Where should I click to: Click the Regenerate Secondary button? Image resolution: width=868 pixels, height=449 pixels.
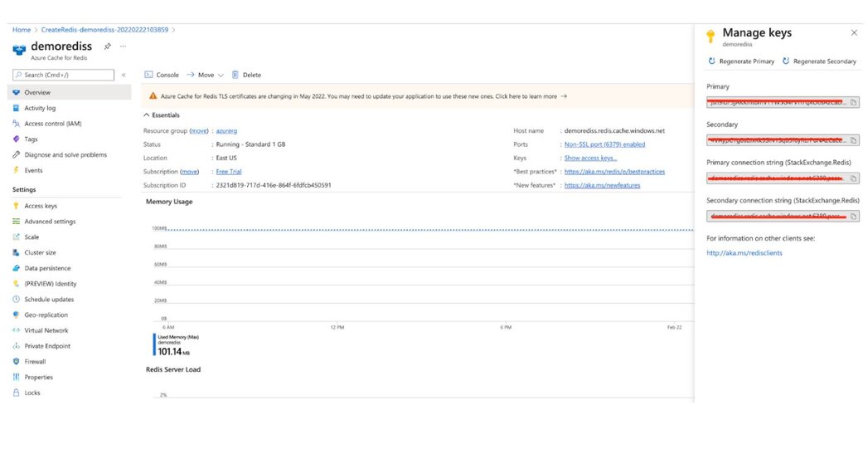click(x=819, y=61)
